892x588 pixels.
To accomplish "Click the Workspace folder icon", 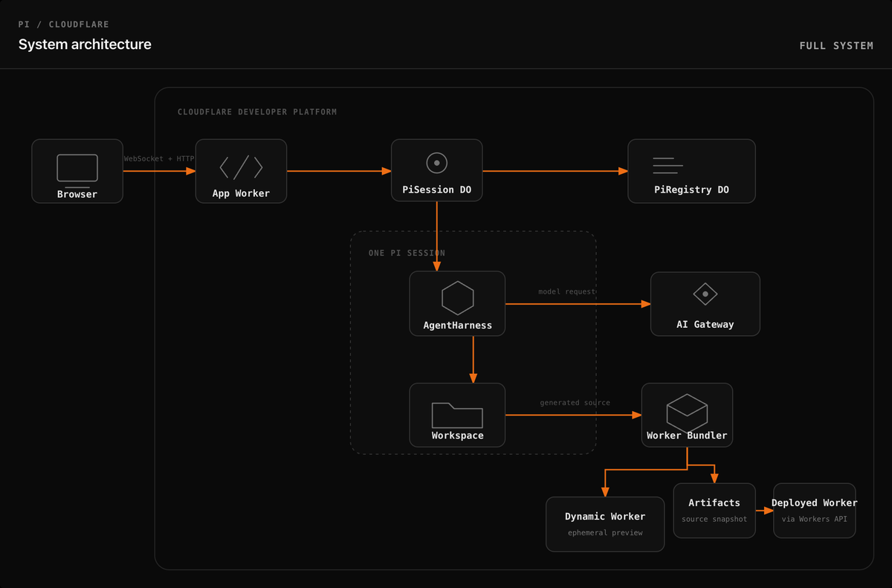I will (457, 415).
